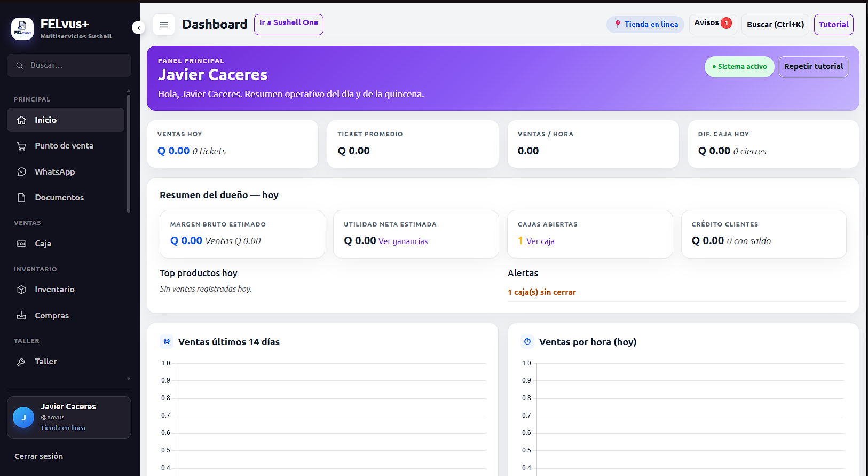
Task: Open the Ver ganancias link
Action: 403,241
